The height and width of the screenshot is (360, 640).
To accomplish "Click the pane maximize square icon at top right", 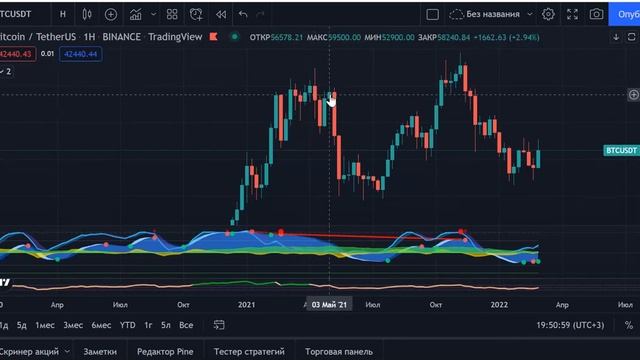I will [631, 37].
